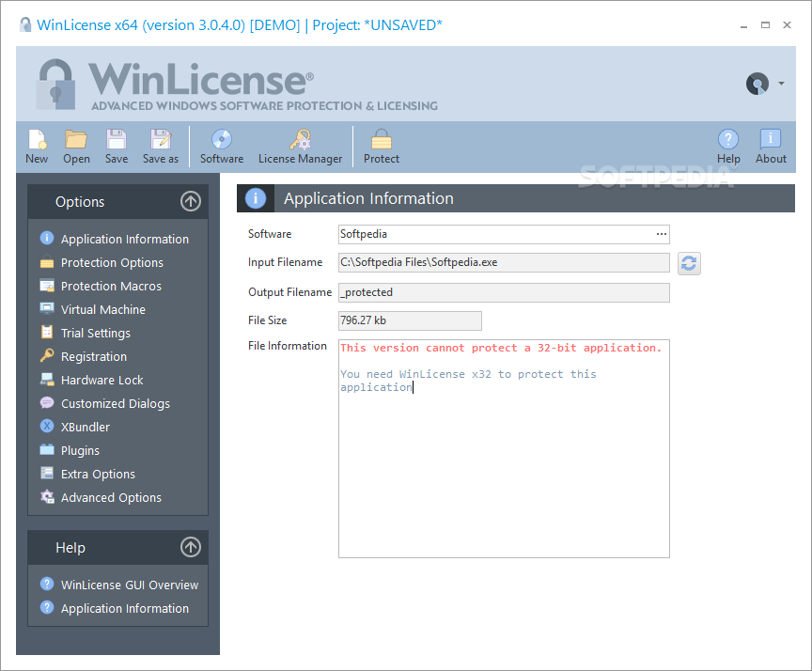Viewport: 812px width, 671px height.
Task: Open Hardware Lock options
Action: click(x=102, y=380)
